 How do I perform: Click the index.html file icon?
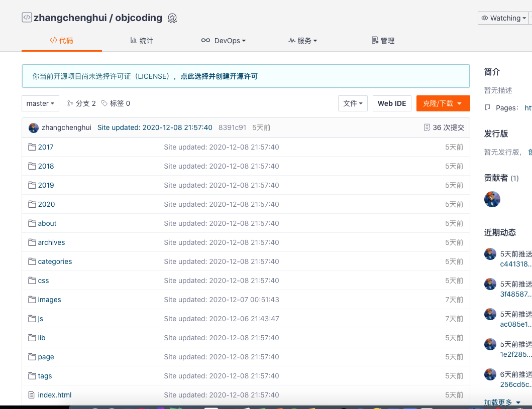32,395
